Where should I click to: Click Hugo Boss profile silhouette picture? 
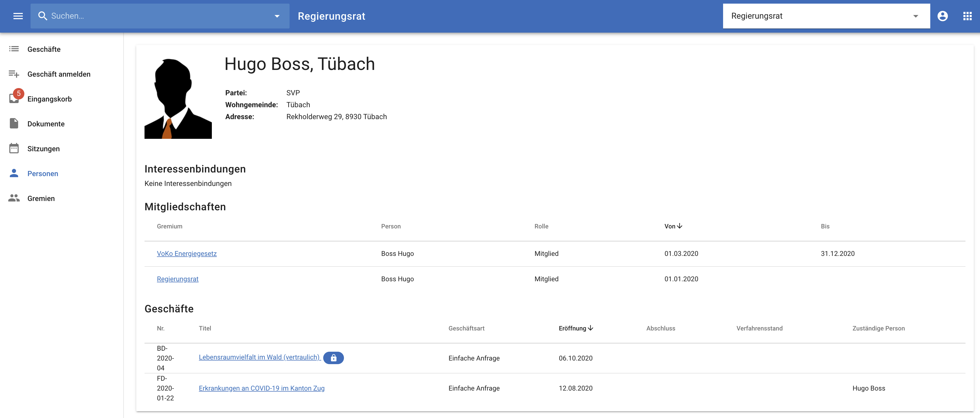point(178,98)
